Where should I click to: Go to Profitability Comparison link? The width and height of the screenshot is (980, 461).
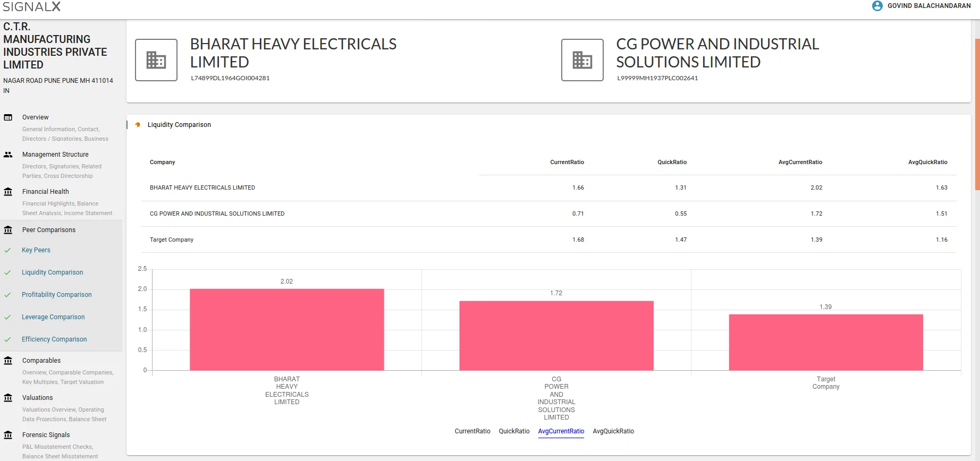click(57, 295)
